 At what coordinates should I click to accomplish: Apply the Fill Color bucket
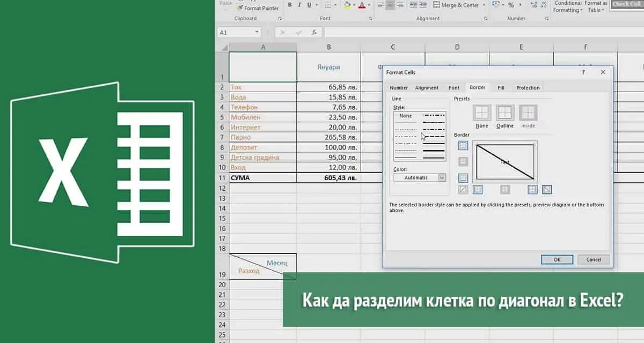coord(347,5)
